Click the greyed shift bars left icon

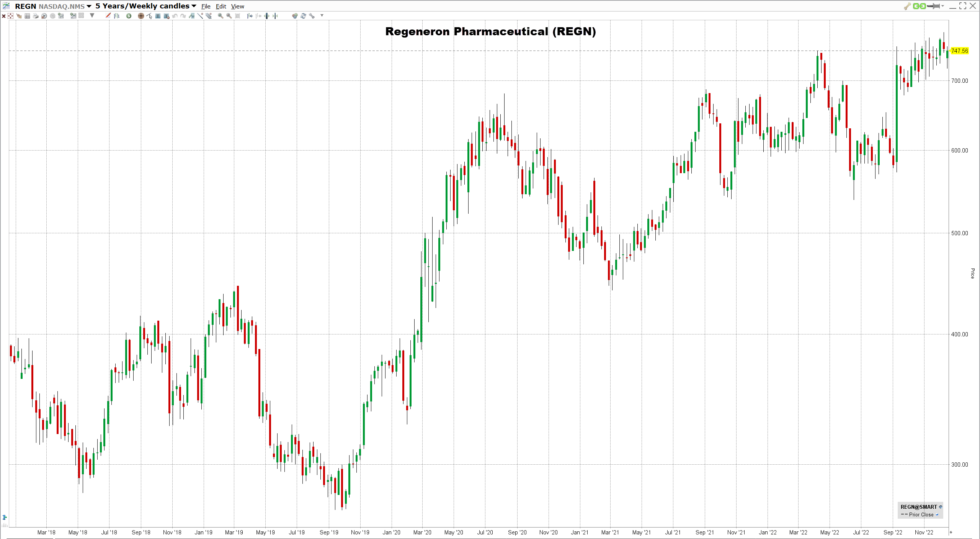click(258, 16)
